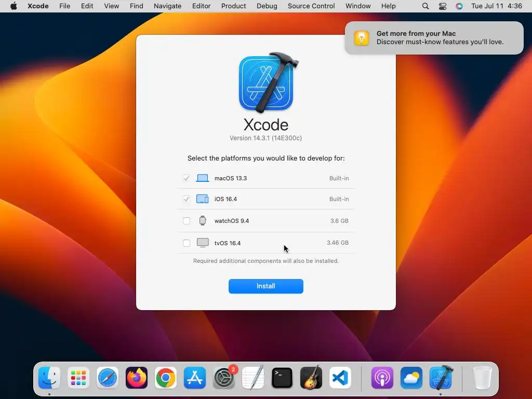Click the watchOS watch platform icon
The width and height of the screenshot is (532, 399).
tap(203, 220)
